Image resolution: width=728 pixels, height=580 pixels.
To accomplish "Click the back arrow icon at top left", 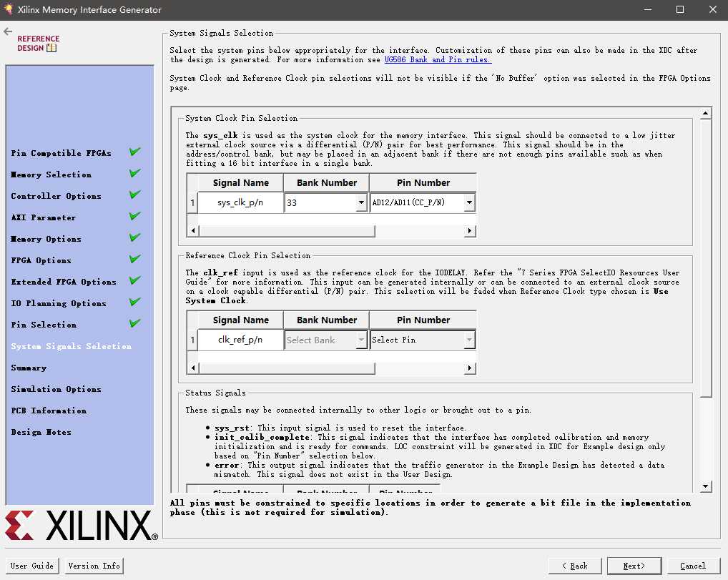I will [8, 31].
